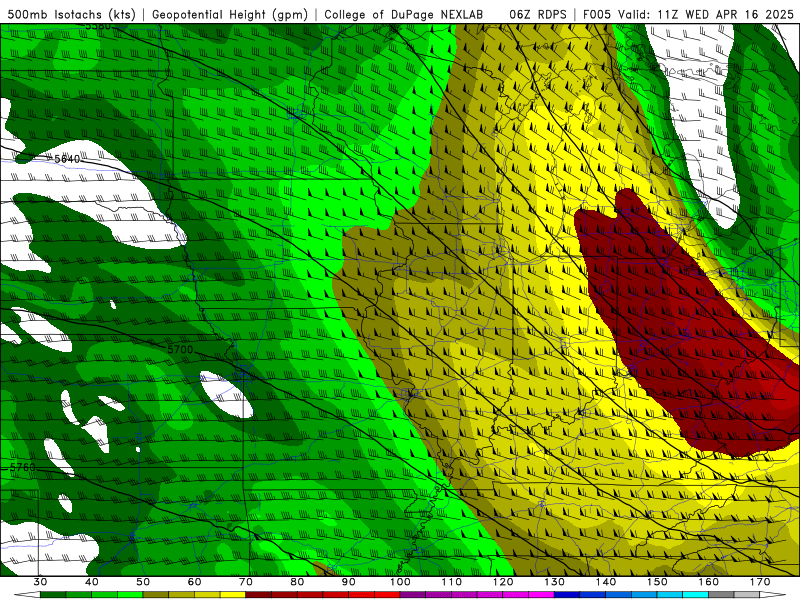Click the 5760 height contour label
800x600 pixels.
point(23,467)
